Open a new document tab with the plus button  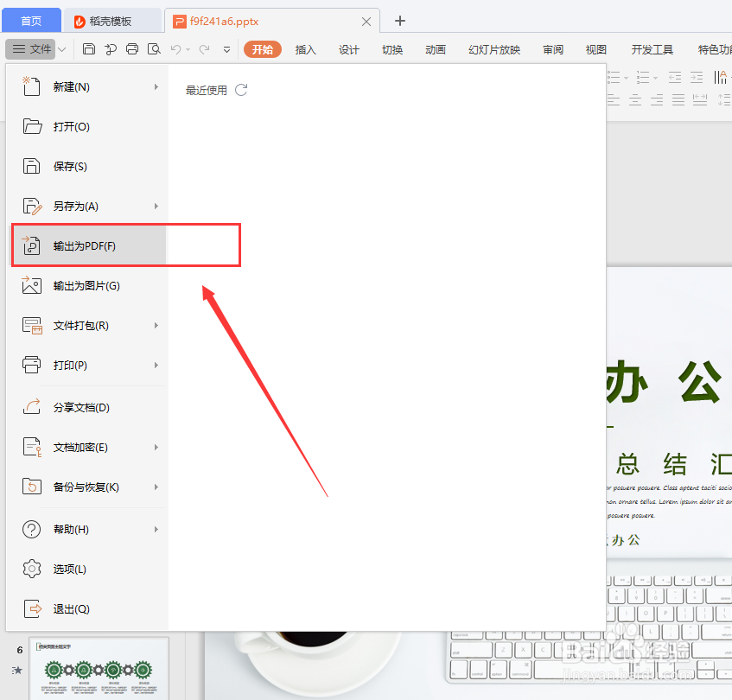[399, 20]
